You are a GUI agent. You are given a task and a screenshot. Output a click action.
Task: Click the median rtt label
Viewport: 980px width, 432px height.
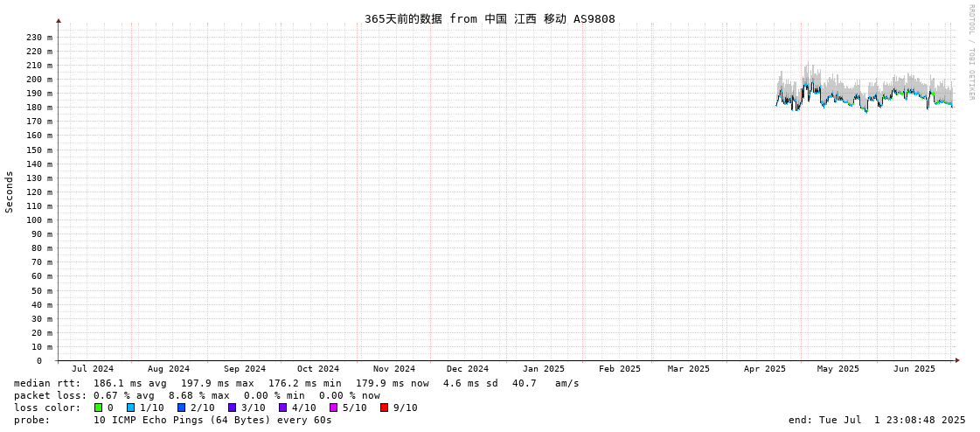click(x=47, y=383)
